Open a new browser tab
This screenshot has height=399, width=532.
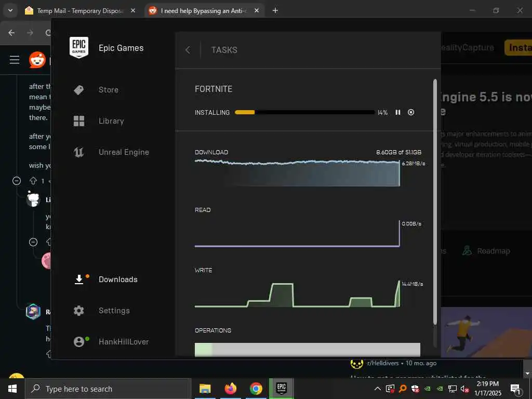pos(275,10)
